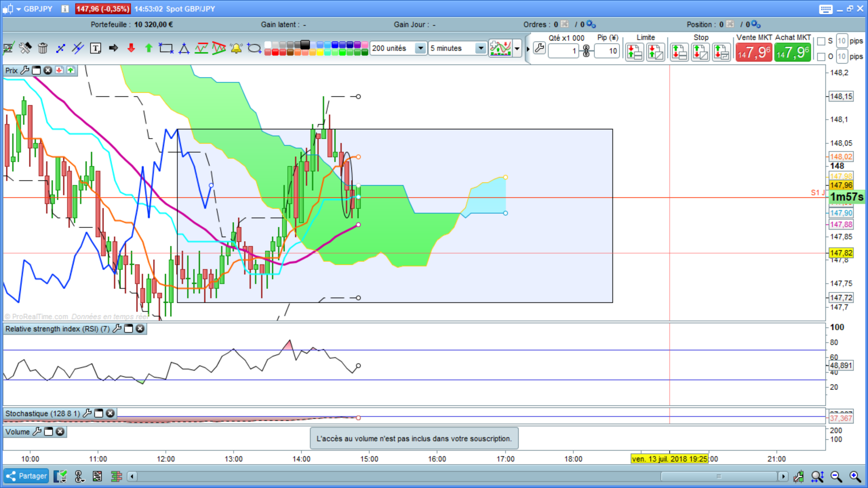Screen dimensions: 868x488
Task: Select the horizontal support/resistance lines tool
Action: click(x=202, y=48)
